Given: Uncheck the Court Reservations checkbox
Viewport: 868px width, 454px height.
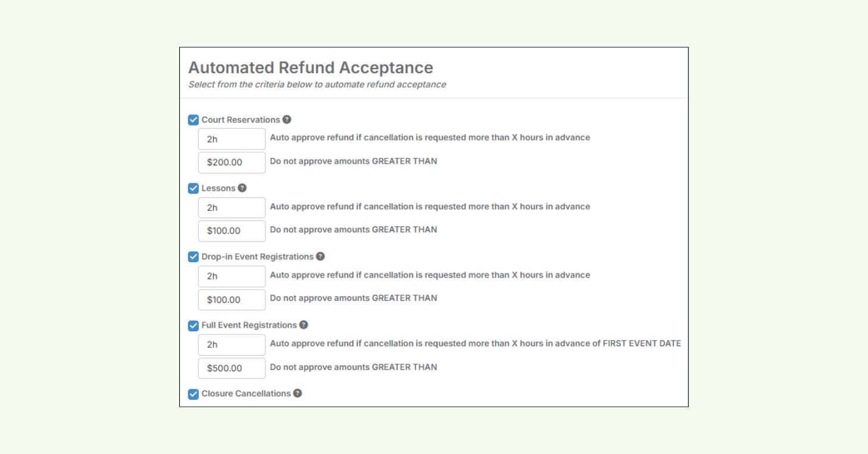Looking at the screenshot, I should pyautogui.click(x=193, y=120).
